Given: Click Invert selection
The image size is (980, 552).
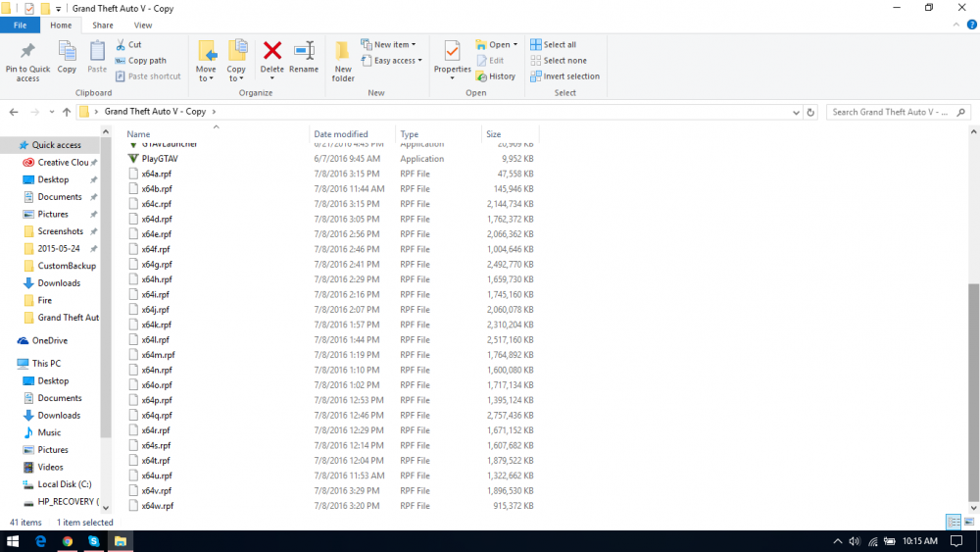Looking at the screenshot, I should (565, 76).
